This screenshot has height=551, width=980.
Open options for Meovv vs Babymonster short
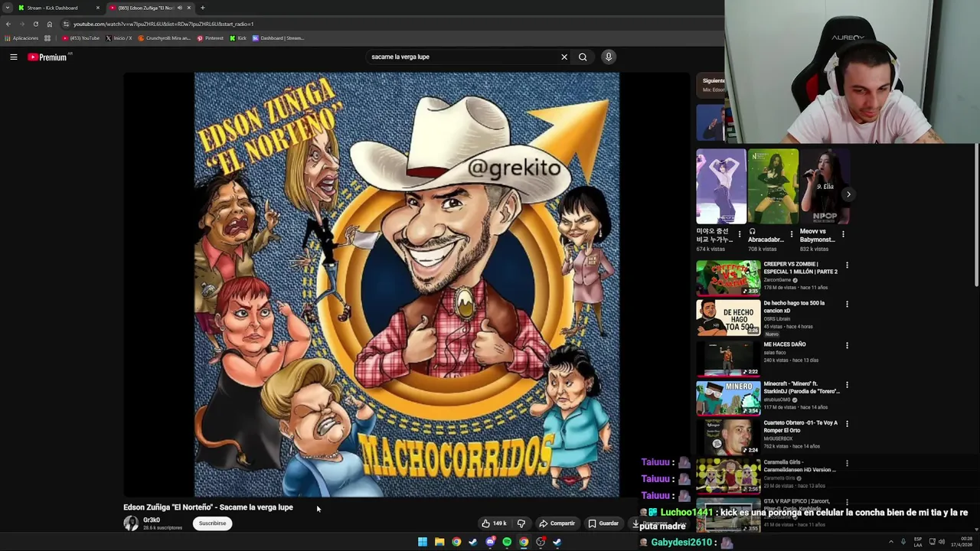pos(843,234)
